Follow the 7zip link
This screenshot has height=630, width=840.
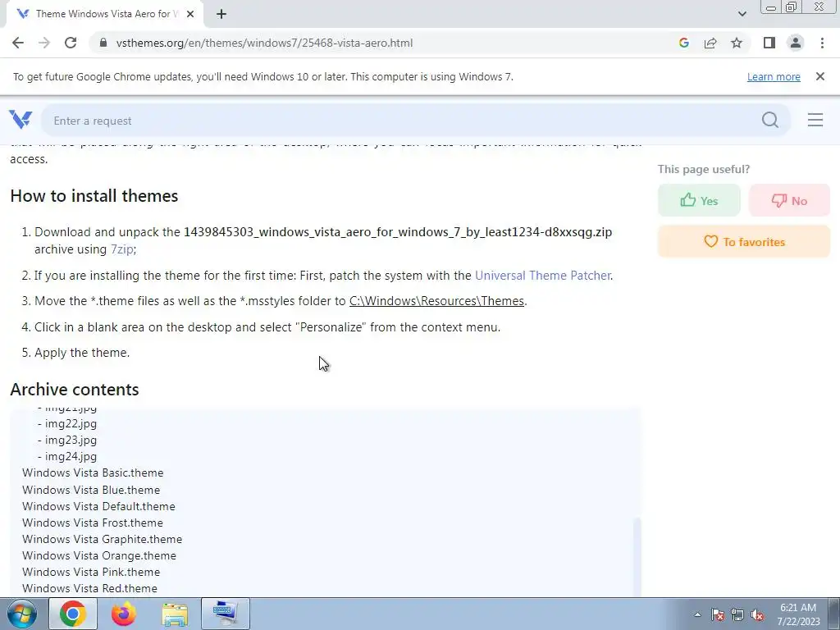pos(121,249)
